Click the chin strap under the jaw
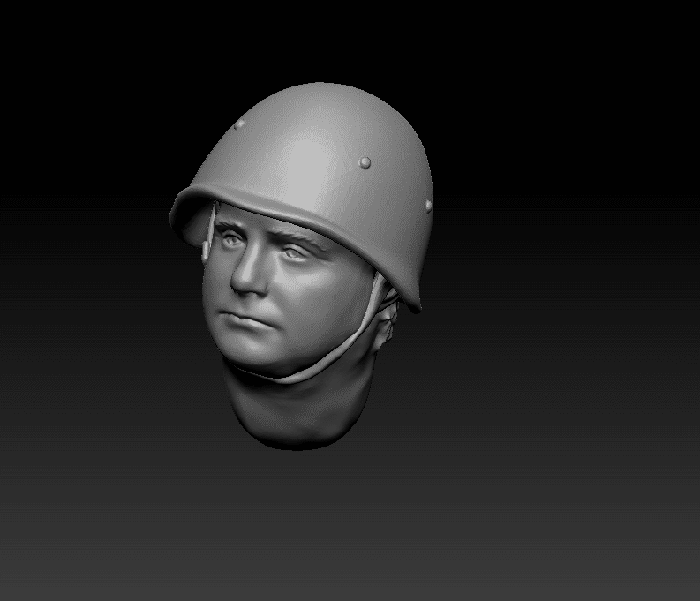This screenshot has width=700, height=601. tap(309, 374)
